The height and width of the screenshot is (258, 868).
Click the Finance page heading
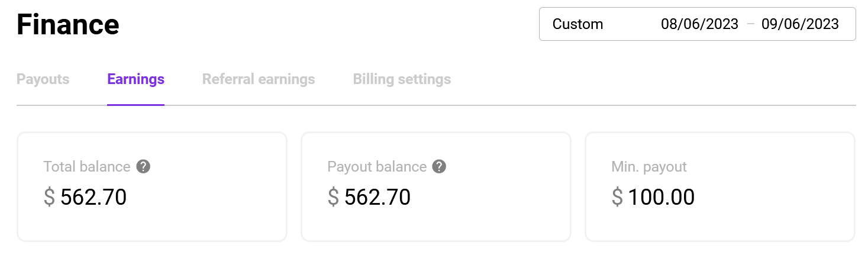pos(68,25)
